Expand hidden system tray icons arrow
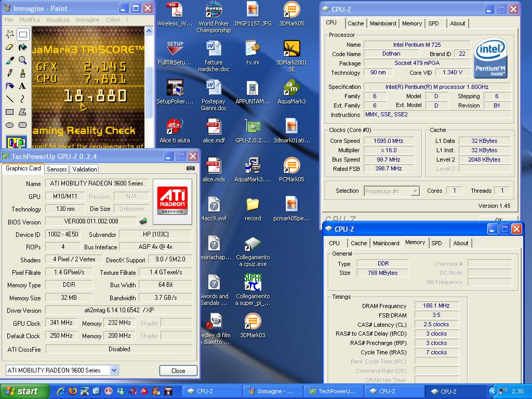This screenshot has width=532, height=399. coord(493,391)
